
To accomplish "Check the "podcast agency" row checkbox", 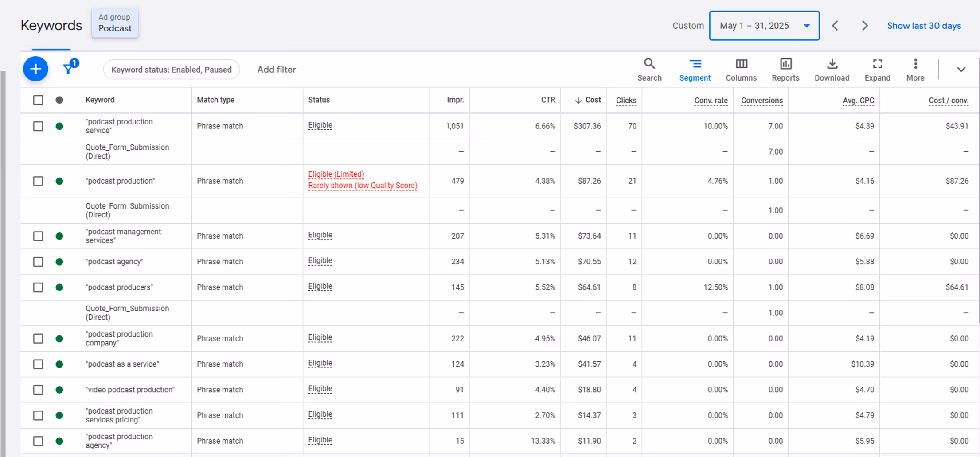I will coord(38,262).
